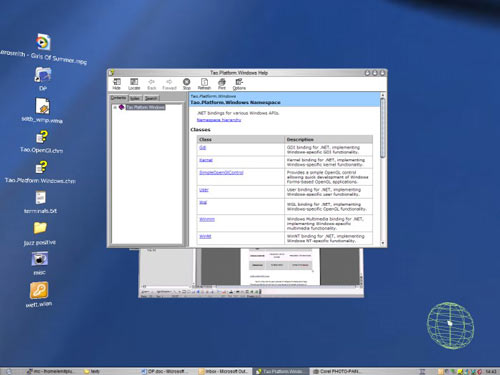Open the WinNt class link
This screenshot has width=500, height=375.
[x=205, y=236]
